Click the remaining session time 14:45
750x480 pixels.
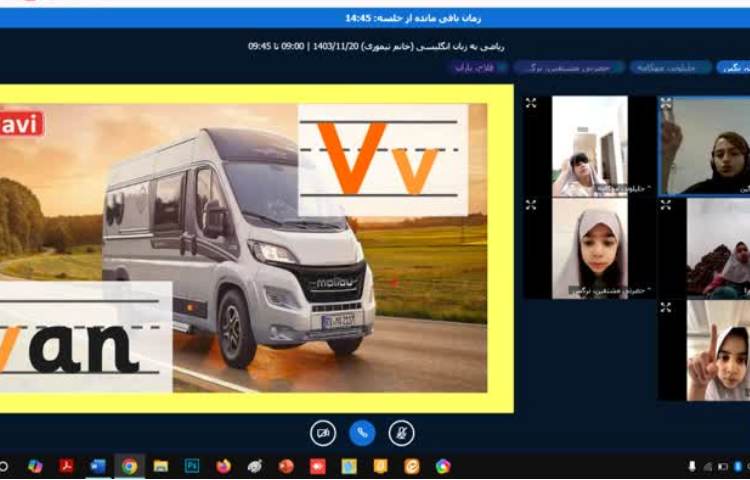413,18
